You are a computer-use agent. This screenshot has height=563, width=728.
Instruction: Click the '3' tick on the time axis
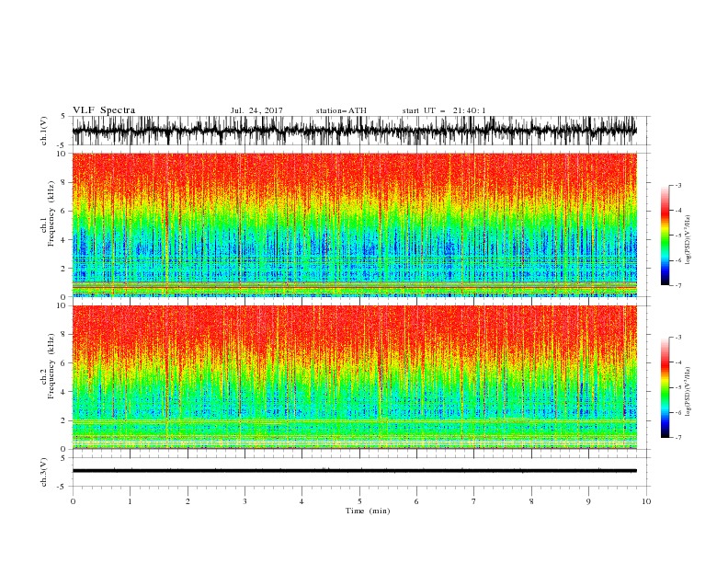click(245, 501)
